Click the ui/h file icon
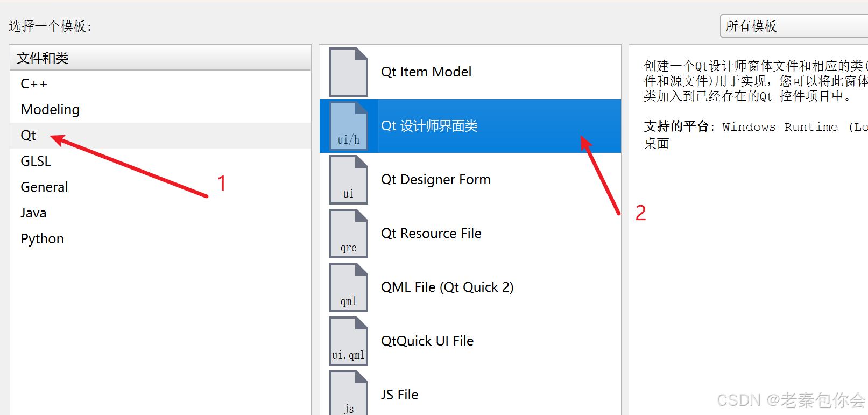This screenshot has width=868, height=415. coord(349,126)
